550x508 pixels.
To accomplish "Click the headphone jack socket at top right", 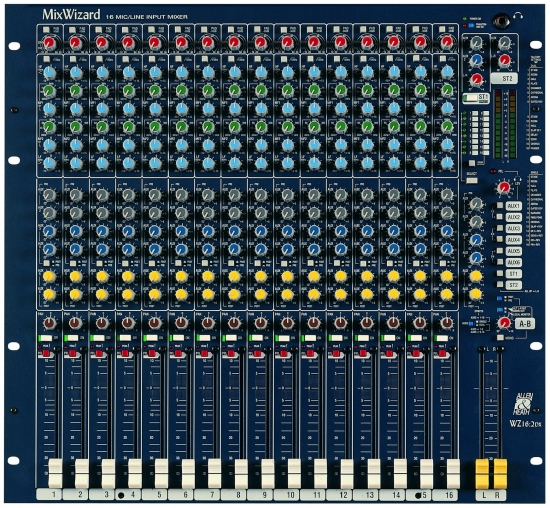I will (501, 21).
